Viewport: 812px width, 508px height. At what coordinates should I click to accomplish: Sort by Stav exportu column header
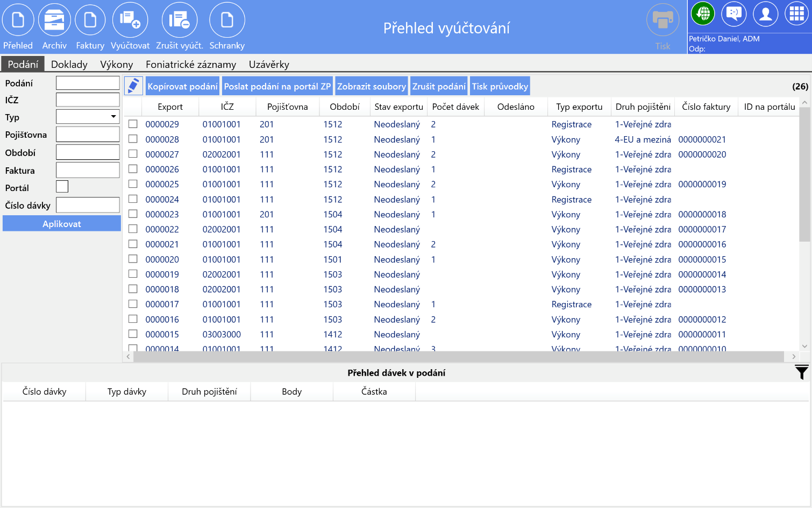point(398,107)
